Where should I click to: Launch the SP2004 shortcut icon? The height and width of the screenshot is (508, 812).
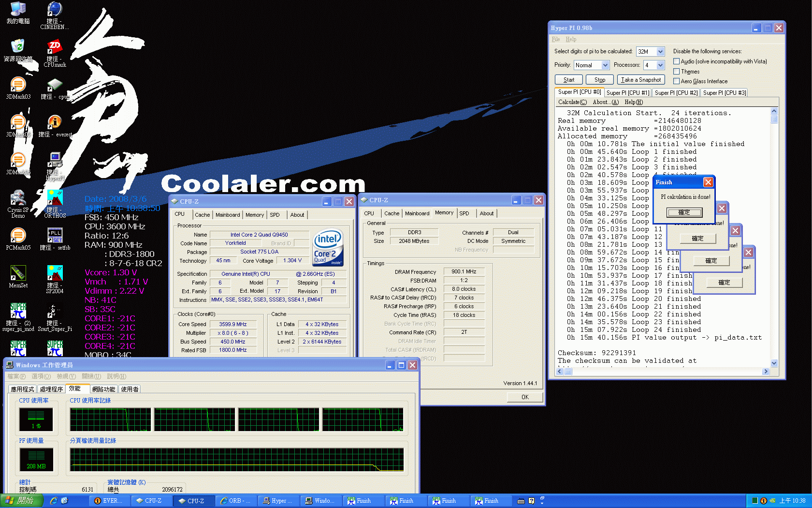click(55, 279)
